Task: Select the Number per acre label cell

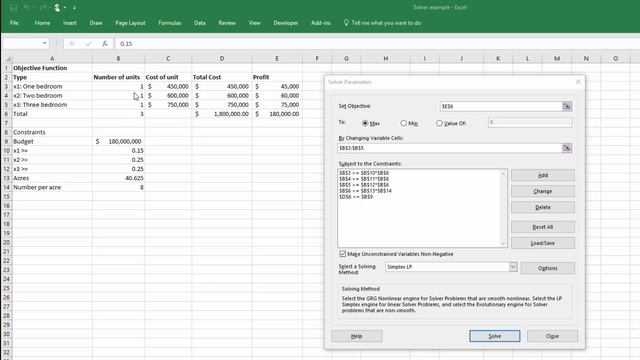Action: (52, 187)
